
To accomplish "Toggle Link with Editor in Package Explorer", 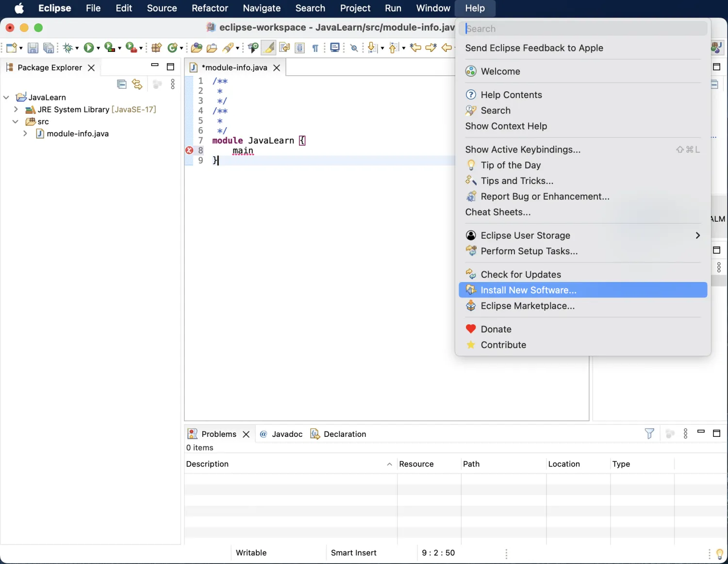I will point(137,84).
